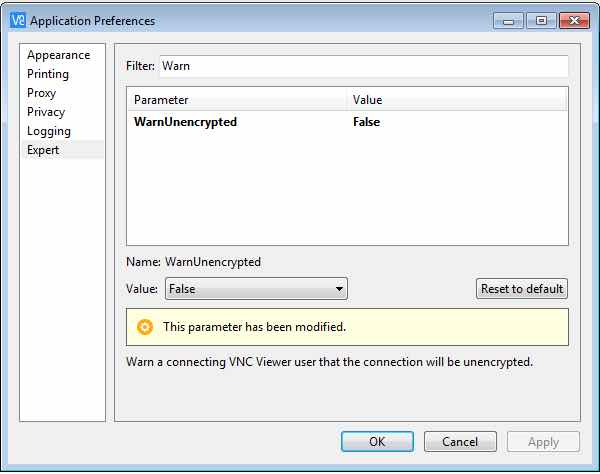600x474 pixels.
Task: Select the Expert section
Action: (x=43, y=150)
